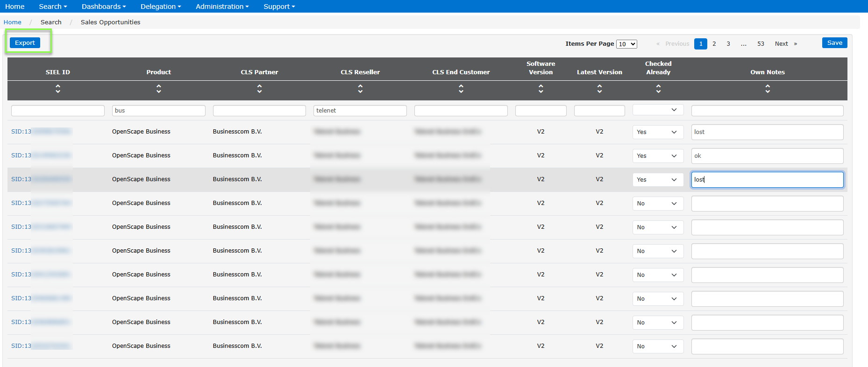The width and height of the screenshot is (868, 367).
Task: Open the last row's SID:13 link
Action: [x=41, y=346]
